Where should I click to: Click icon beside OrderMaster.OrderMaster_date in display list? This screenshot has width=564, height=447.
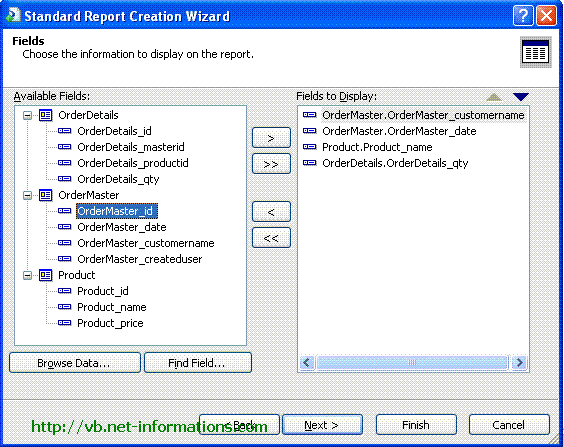310,131
